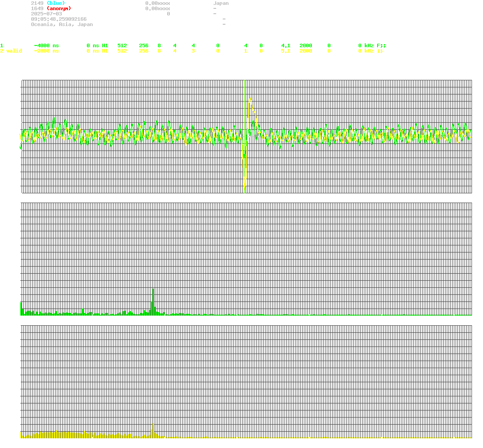Click the station number 1649
Screen dimensions: 483x448
click(x=37, y=9)
